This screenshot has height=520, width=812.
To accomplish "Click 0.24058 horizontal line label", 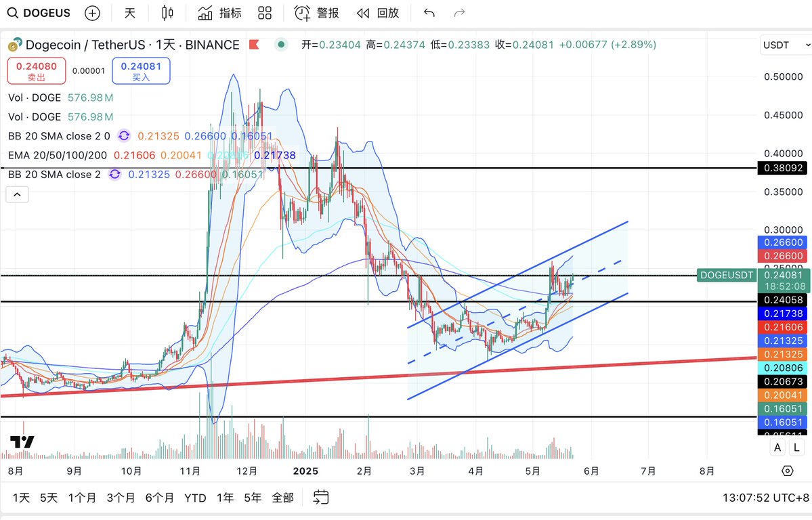I will click(784, 299).
